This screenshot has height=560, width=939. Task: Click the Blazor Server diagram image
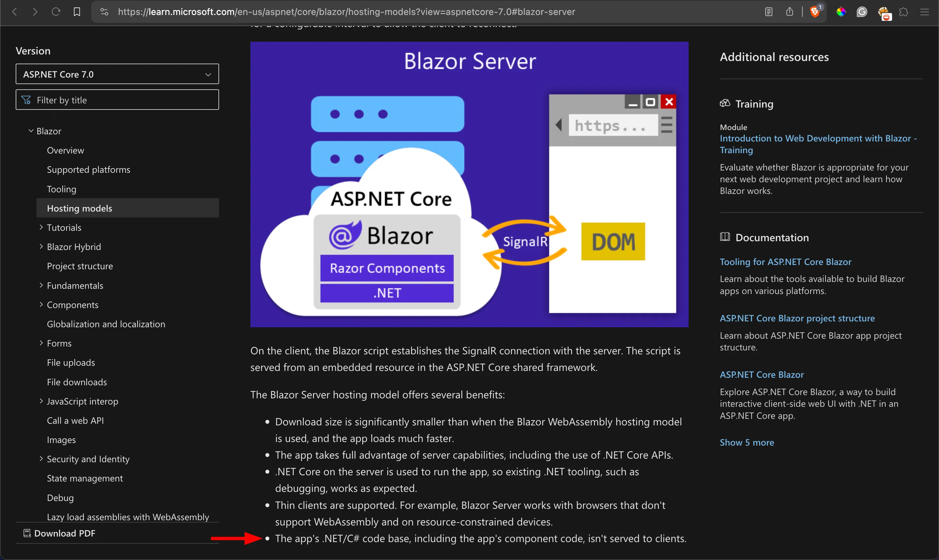coord(469,184)
